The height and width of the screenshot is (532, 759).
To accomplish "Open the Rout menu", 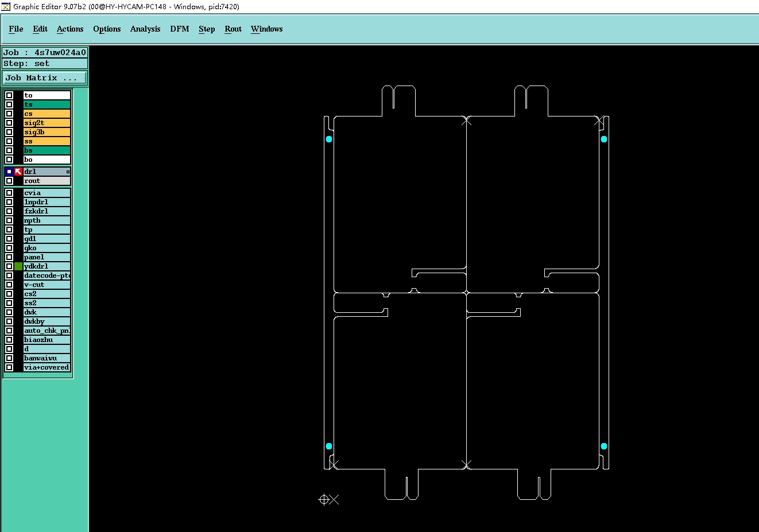I will click(x=233, y=29).
